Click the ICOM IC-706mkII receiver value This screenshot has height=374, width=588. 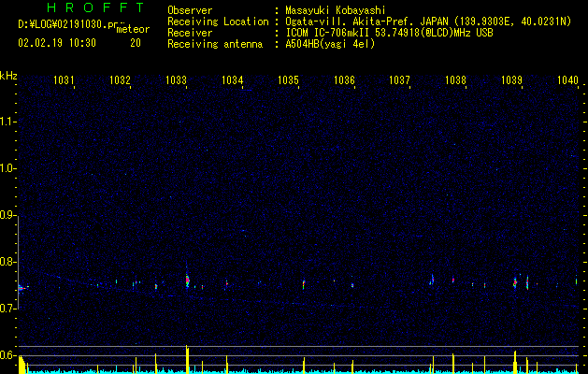pos(389,33)
